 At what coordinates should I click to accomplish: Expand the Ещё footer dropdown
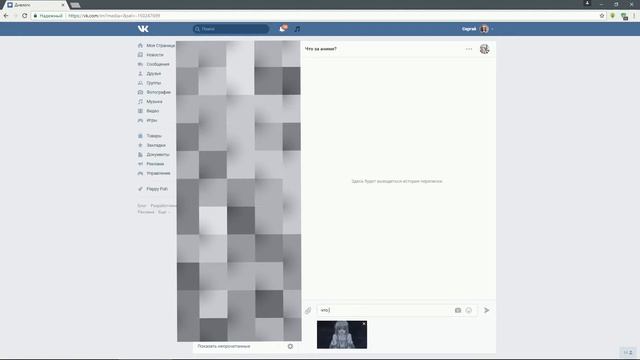(163, 212)
